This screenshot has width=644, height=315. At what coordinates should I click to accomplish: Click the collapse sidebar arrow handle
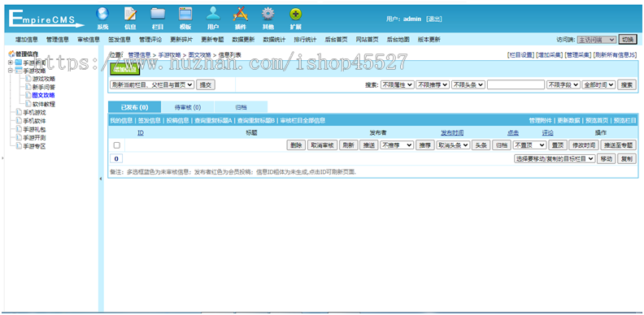pos(101,179)
